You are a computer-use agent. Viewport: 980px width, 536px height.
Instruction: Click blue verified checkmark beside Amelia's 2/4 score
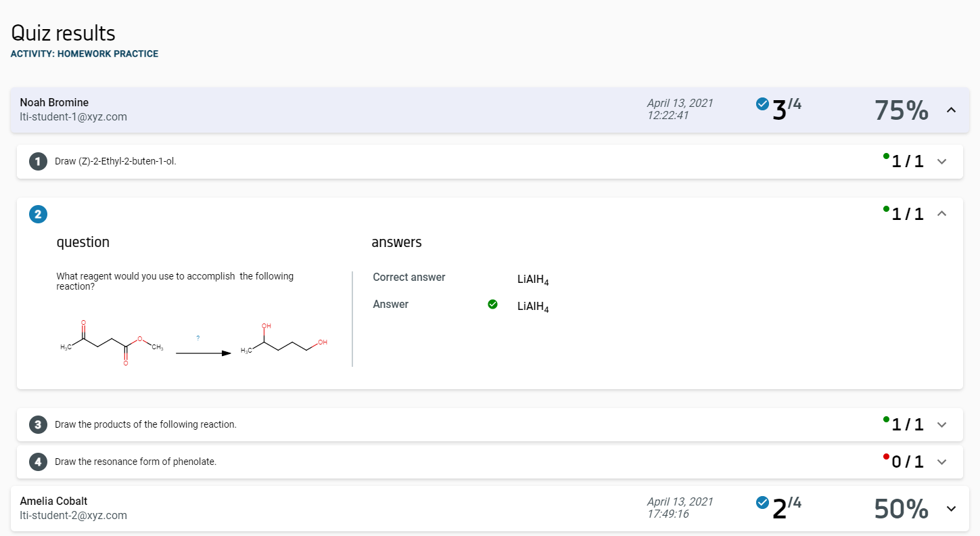click(x=762, y=502)
